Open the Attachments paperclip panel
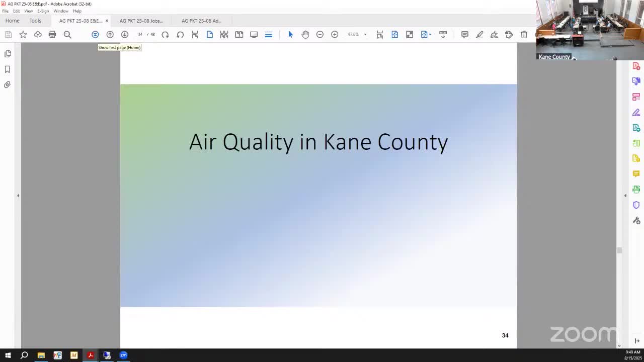Screen dimensions: 644x362 tap(7, 84)
